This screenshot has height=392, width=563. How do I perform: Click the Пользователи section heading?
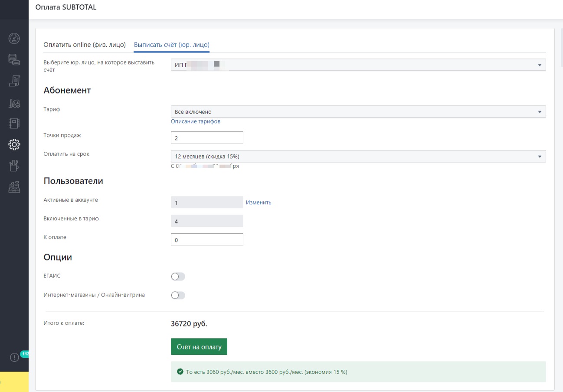tap(73, 181)
